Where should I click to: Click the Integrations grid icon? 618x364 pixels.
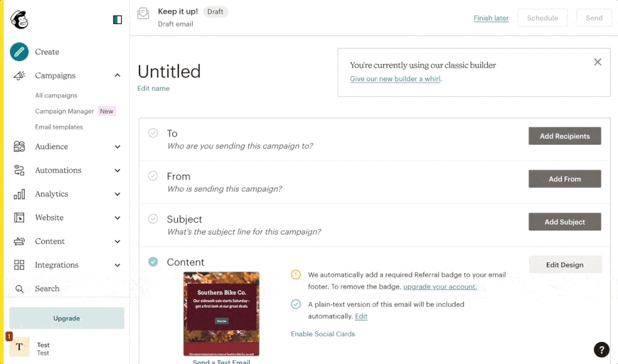[x=19, y=265]
